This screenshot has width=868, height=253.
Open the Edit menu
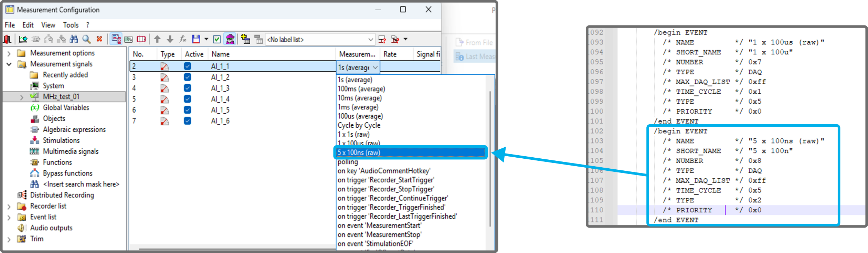point(28,25)
